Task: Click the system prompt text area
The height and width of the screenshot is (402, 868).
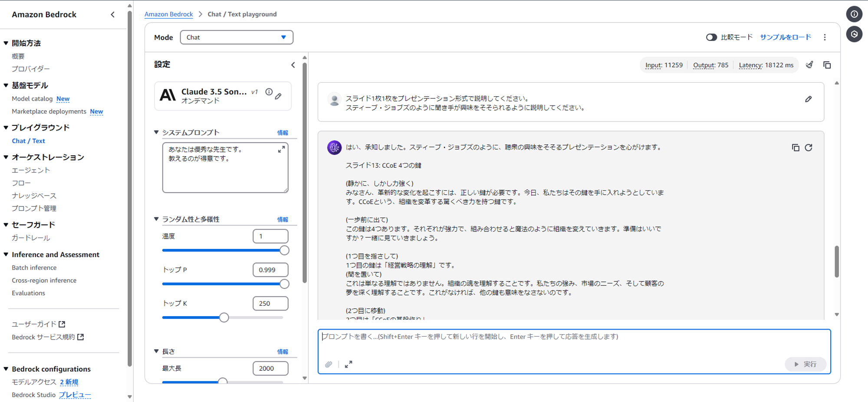Action: (225, 168)
